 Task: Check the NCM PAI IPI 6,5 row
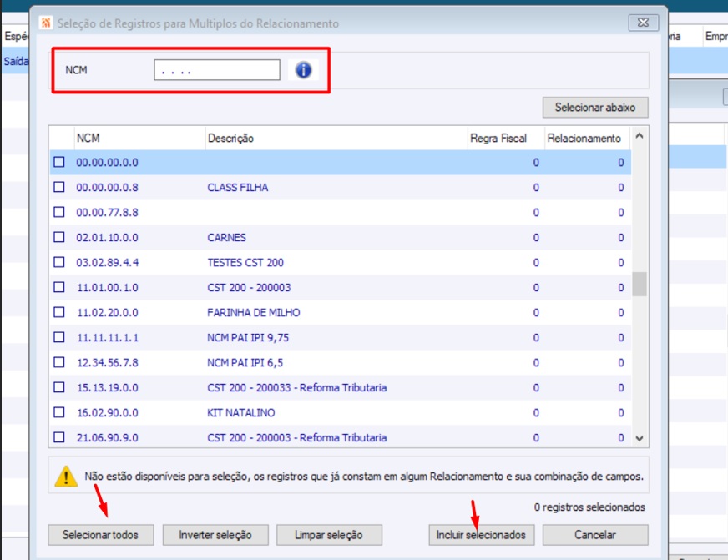59,362
